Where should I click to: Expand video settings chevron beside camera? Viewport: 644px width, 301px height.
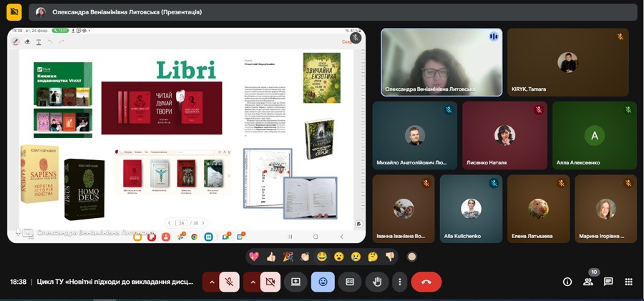252,282
